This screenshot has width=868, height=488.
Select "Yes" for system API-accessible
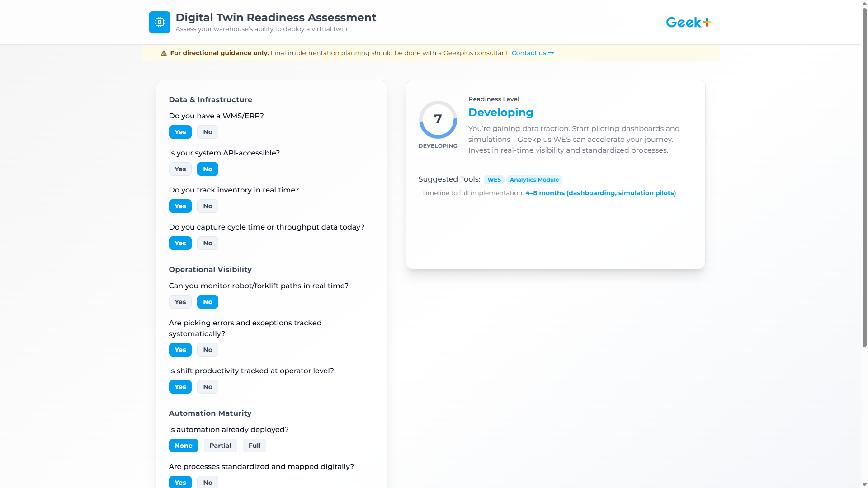(180, 169)
